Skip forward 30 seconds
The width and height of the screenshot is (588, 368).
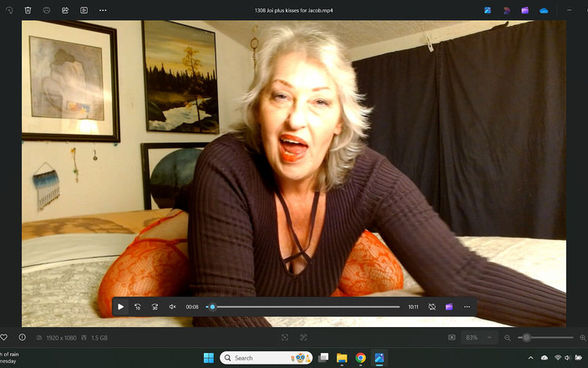click(155, 307)
